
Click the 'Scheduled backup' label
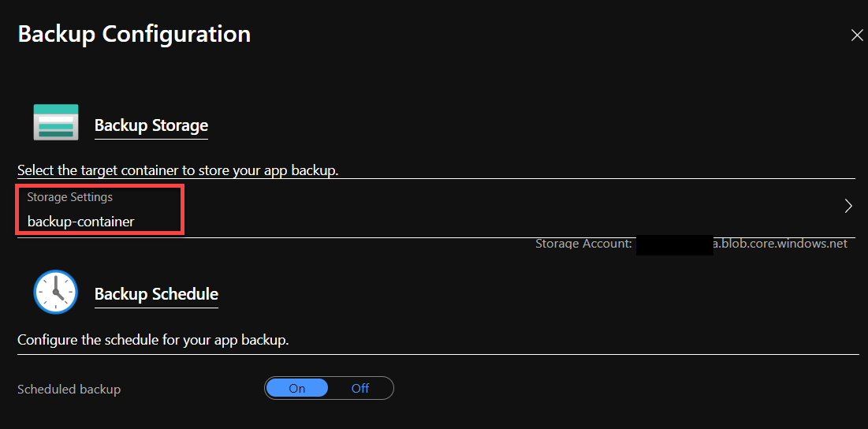click(69, 389)
